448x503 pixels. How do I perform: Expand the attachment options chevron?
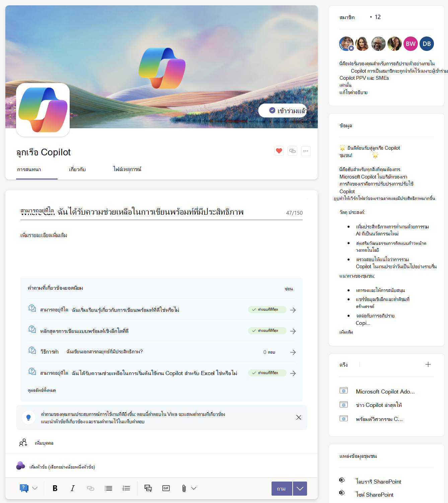[x=194, y=488]
